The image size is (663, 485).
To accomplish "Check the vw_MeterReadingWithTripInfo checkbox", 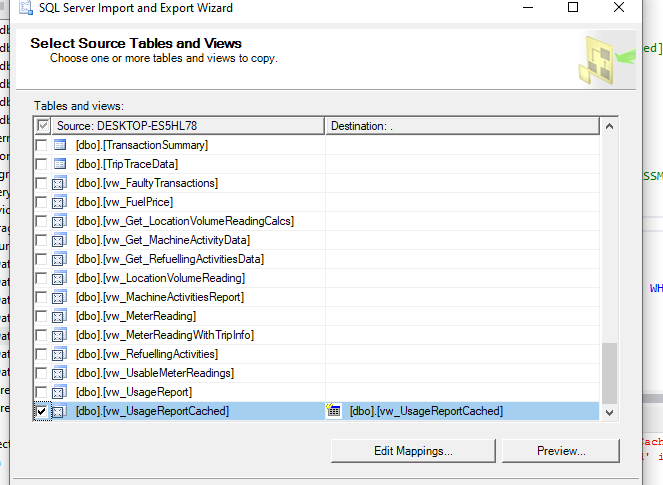I will click(41, 336).
